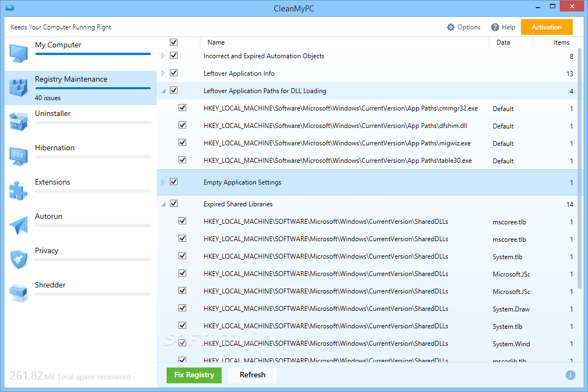Select the App Paths\cmmgr32.exe registry key text
The width and height of the screenshot is (588, 392).
[340, 108]
